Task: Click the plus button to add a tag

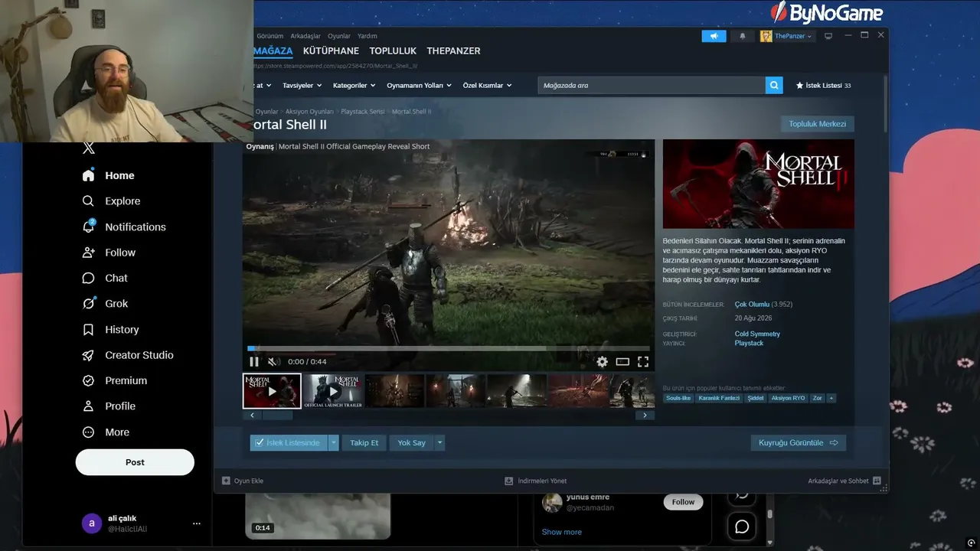Action: pos(831,398)
